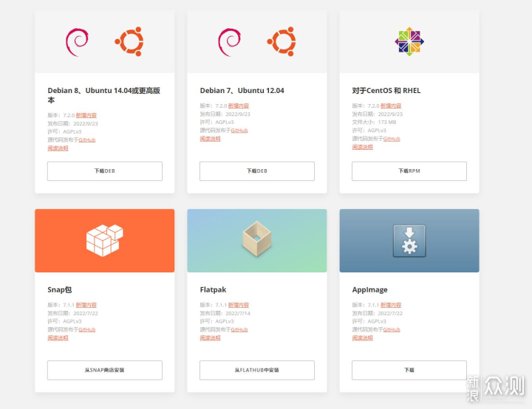This screenshot has height=409, width=532.
Task: Click the Debian swirl logo in the Debian 8 card
Action: (x=77, y=42)
